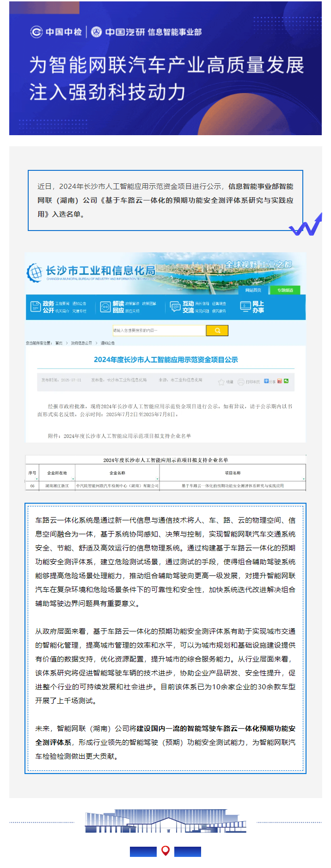Click the red location pin icon
331x868 pixels.
[x=165, y=850]
